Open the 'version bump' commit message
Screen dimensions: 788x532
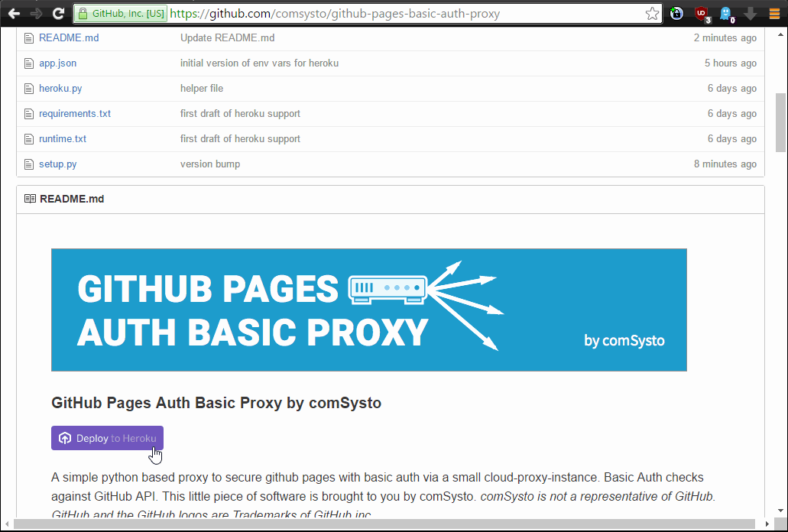point(210,164)
